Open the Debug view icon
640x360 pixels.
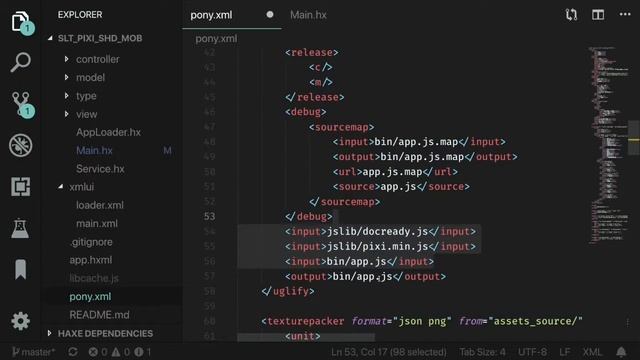[20, 145]
